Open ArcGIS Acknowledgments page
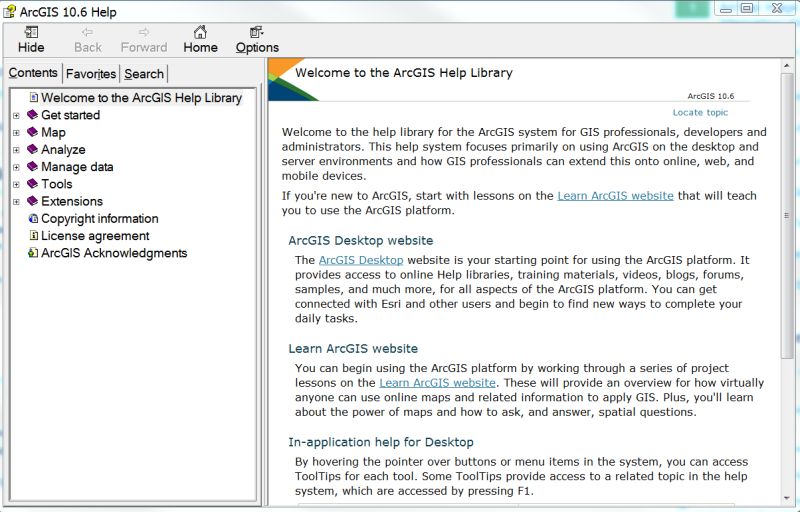Screen dimensions: 800x512 pyautogui.click(x=114, y=253)
